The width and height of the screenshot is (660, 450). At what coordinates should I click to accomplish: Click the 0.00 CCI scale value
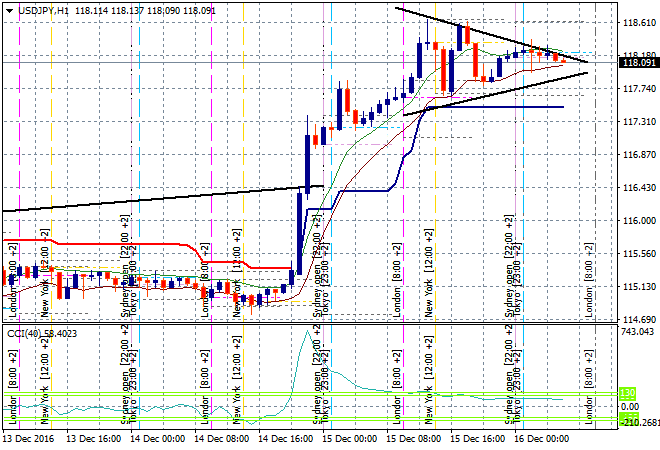click(x=630, y=407)
